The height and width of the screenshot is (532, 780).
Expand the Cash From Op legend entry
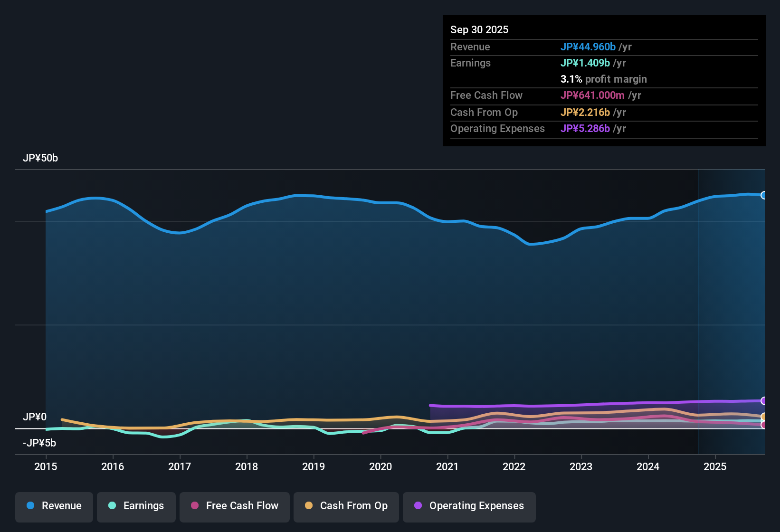coord(346,506)
